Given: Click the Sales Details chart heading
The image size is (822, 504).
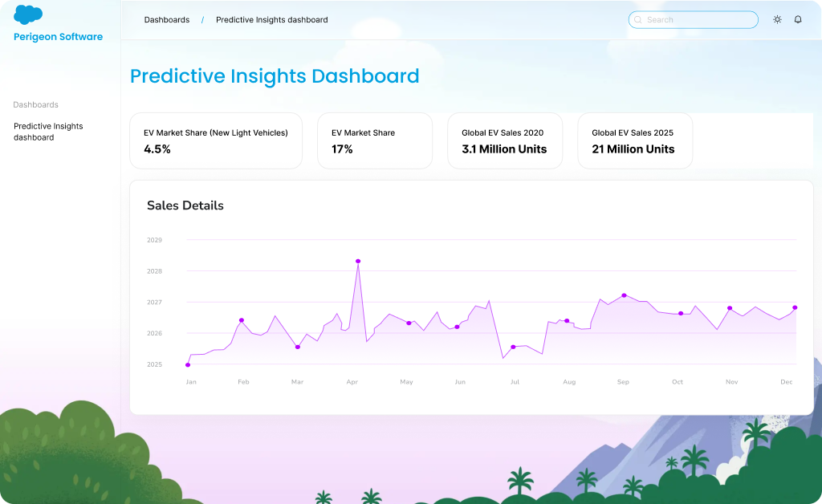Looking at the screenshot, I should tap(185, 205).
